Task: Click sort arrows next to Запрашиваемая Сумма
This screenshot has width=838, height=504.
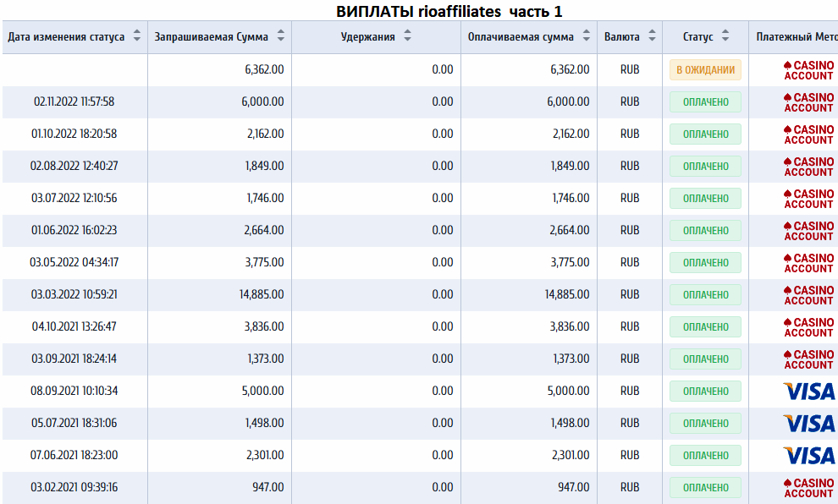Action: coord(280,36)
